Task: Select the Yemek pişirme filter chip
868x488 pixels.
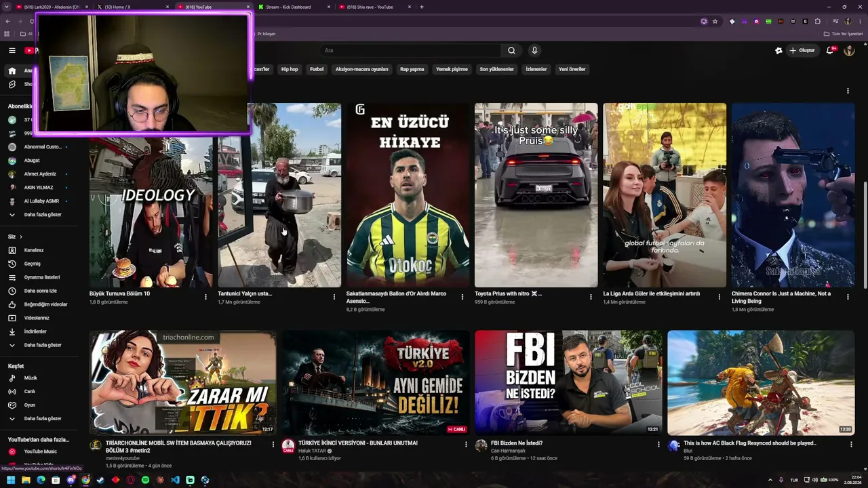Action: [452, 69]
